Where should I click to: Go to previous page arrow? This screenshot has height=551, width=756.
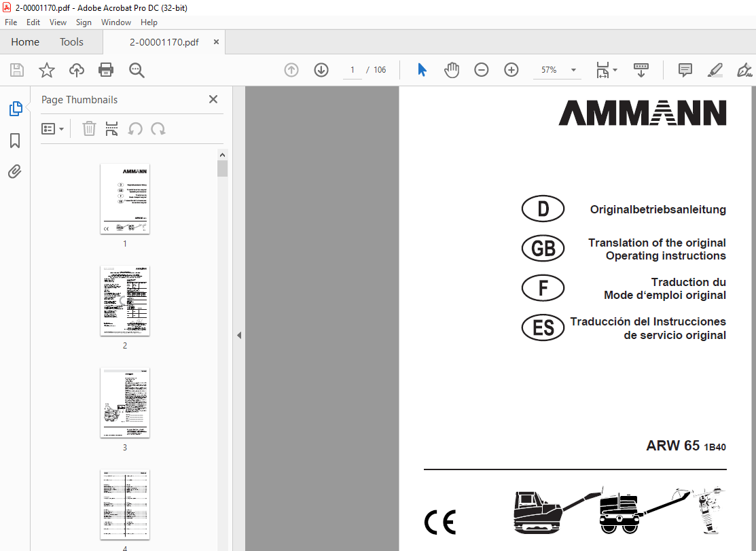pyautogui.click(x=291, y=70)
